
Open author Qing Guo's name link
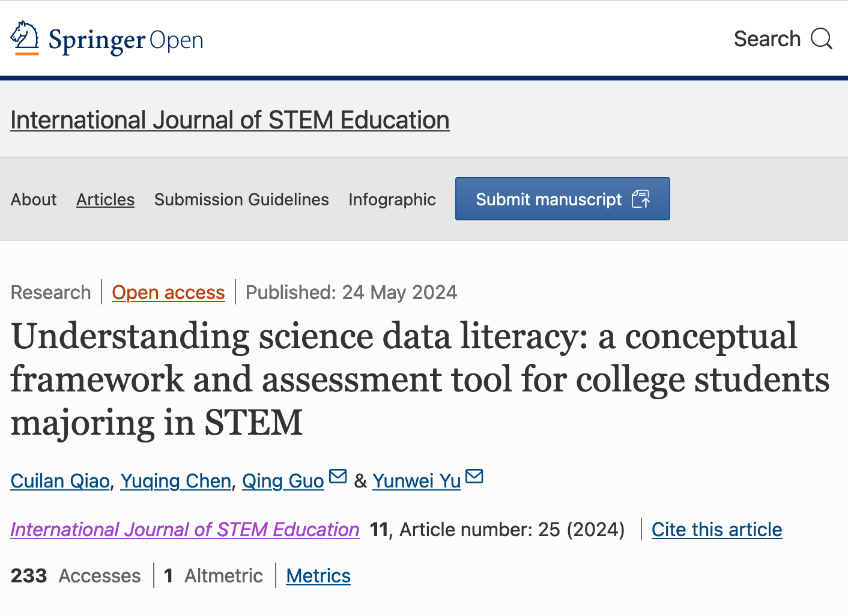(283, 481)
